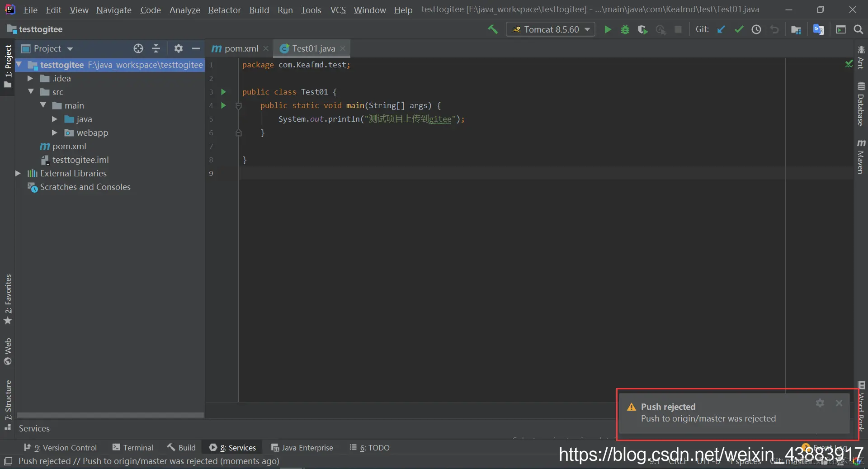The height and width of the screenshot is (469, 868).
Task: Click the Git update project arrow
Action: (x=721, y=29)
